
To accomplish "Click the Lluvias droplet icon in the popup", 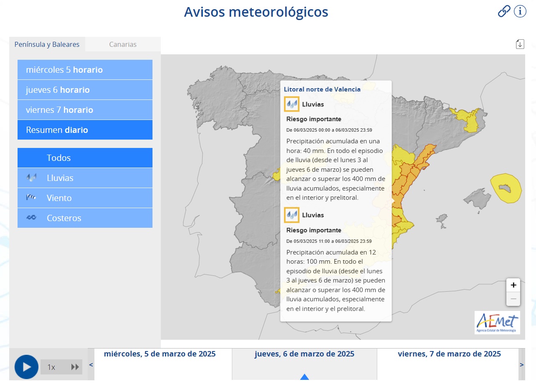I will pos(292,104).
